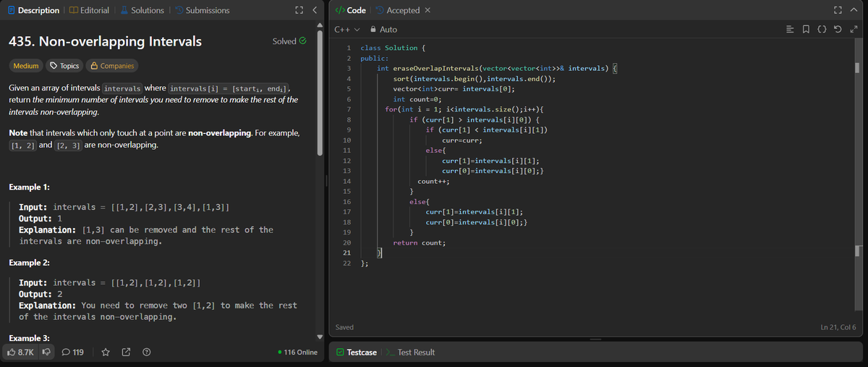Select the Code tab
The height and width of the screenshot is (367, 868).
[x=352, y=10]
